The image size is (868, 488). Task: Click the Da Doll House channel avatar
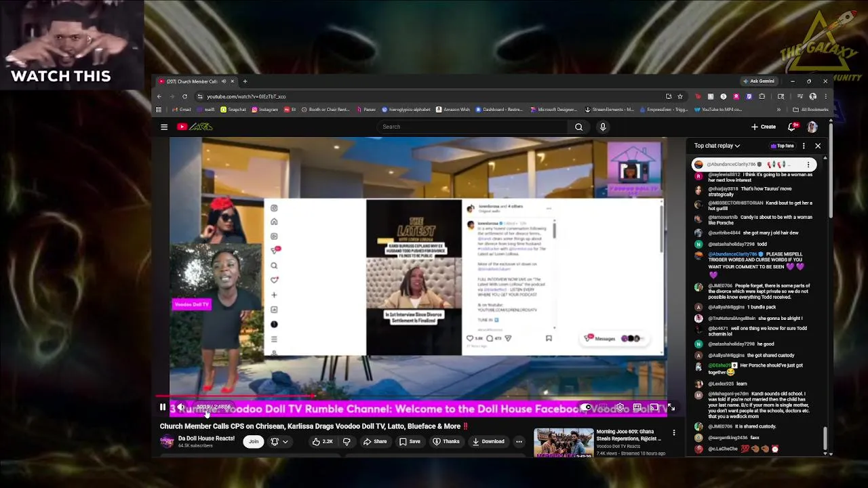(x=167, y=442)
